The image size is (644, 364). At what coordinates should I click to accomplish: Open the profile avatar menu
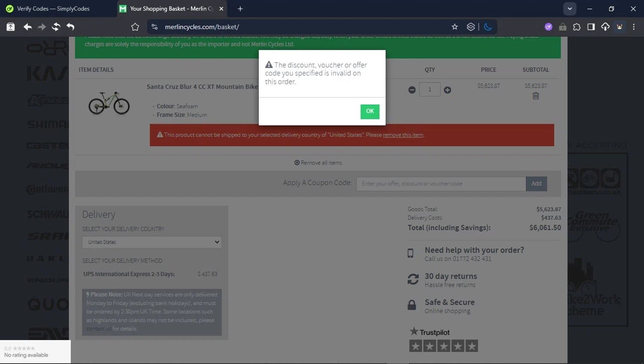(620, 27)
